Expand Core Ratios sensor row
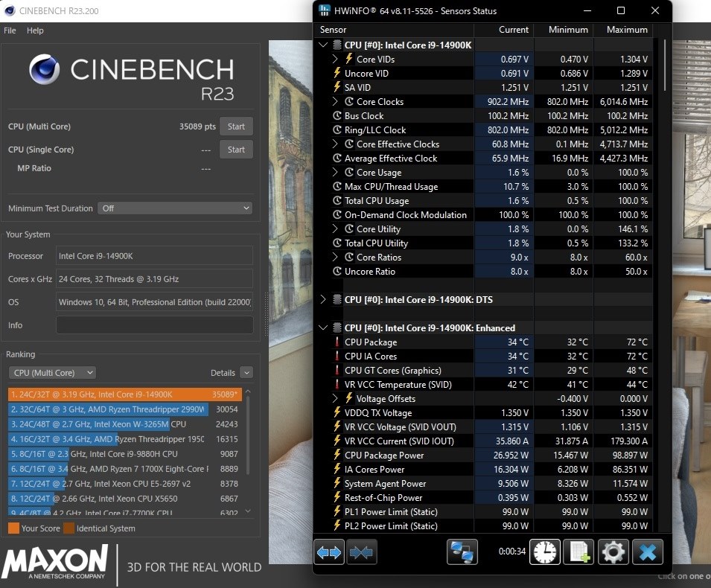Image resolution: width=711 pixels, height=588 pixels. (334, 257)
